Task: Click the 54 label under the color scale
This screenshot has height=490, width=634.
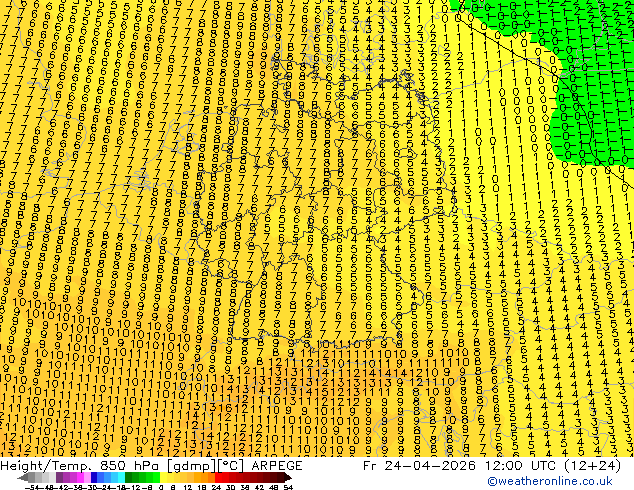Action: pyautogui.click(x=288, y=488)
